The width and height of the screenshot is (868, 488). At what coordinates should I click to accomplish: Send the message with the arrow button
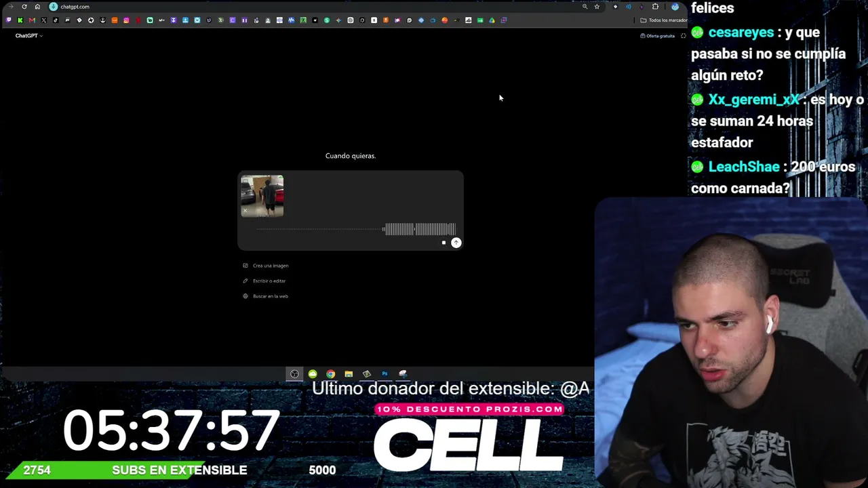pyautogui.click(x=456, y=243)
